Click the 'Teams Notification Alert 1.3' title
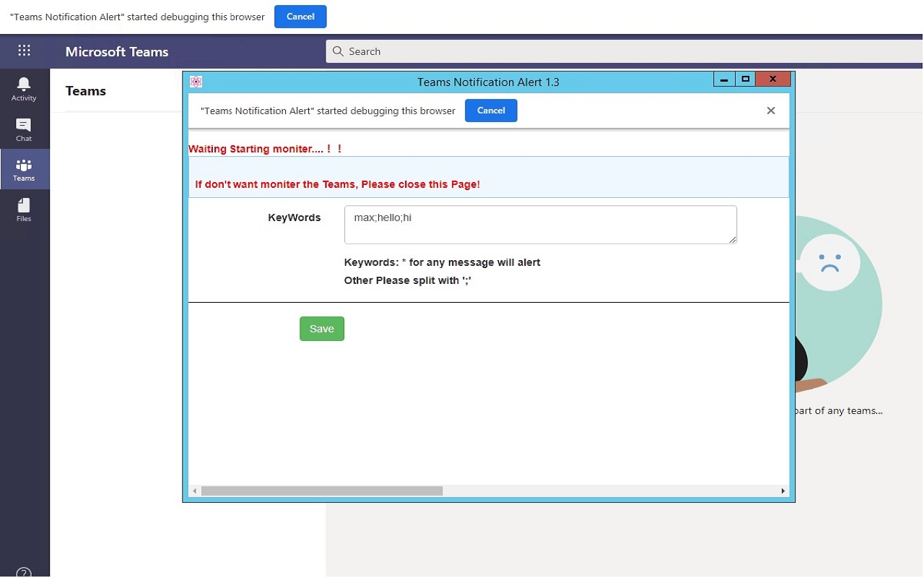 click(x=488, y=82)
